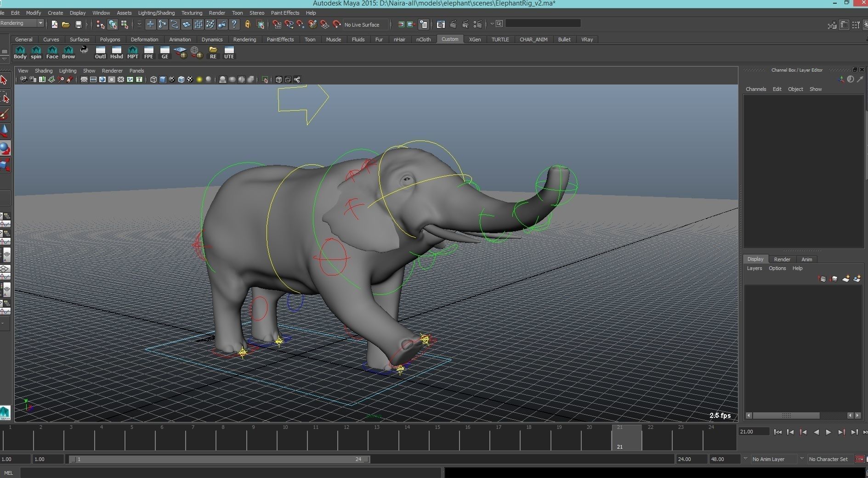The height and width of the screenshot is (478, 868).
Task: Open the No Character Set dropdown arrow
Action: pos(802,459)
